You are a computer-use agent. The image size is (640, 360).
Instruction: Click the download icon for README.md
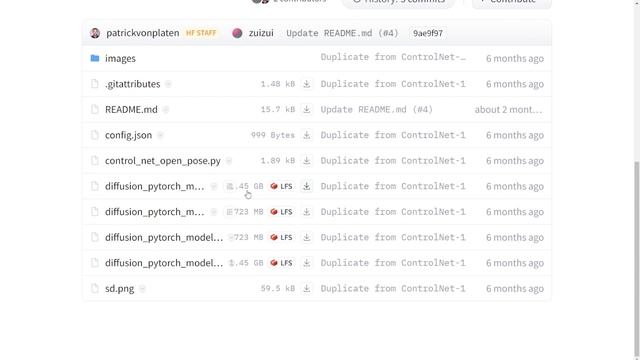307,109
